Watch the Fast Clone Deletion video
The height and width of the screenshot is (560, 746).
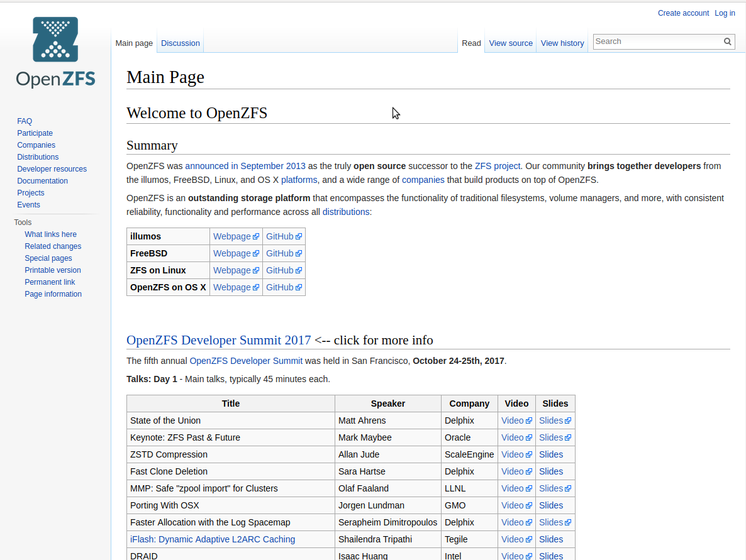tap(516, 471)
